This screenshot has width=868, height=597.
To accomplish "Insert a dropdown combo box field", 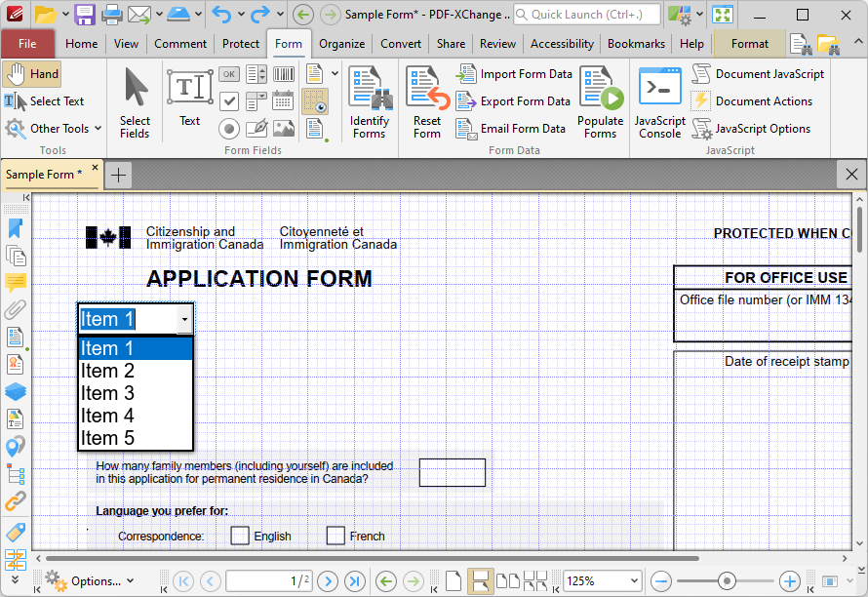I will tap(256, 101).
